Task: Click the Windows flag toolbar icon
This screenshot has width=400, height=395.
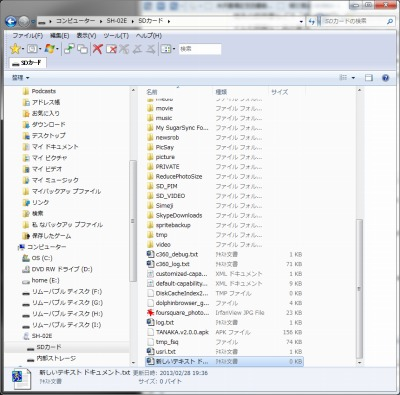Action: pyautogui.click(x=49, y=49)
